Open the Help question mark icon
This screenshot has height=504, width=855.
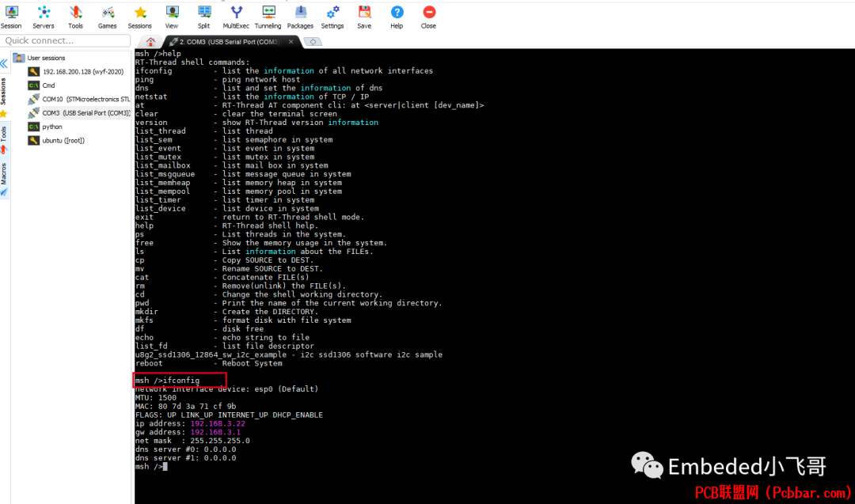coord(397,17)
